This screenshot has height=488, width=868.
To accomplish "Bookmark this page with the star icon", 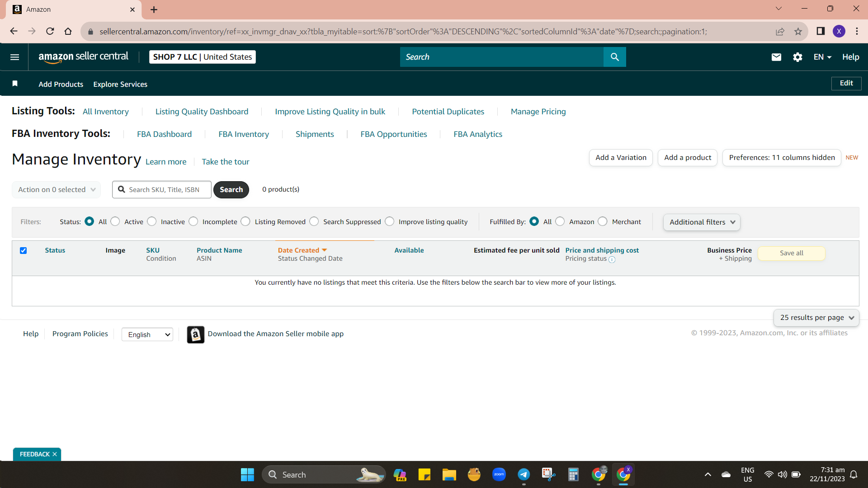I will [x=798, y=31].
